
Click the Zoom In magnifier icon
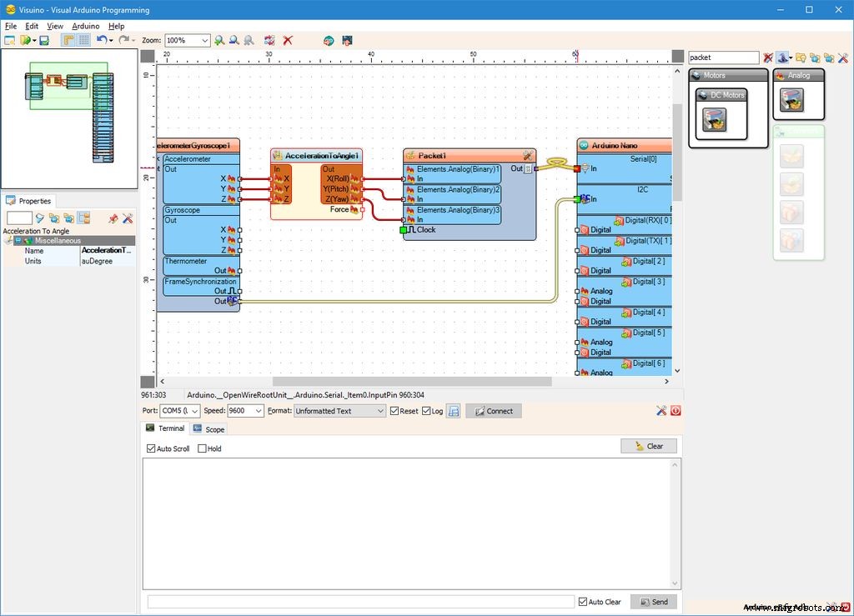[219, 40]
